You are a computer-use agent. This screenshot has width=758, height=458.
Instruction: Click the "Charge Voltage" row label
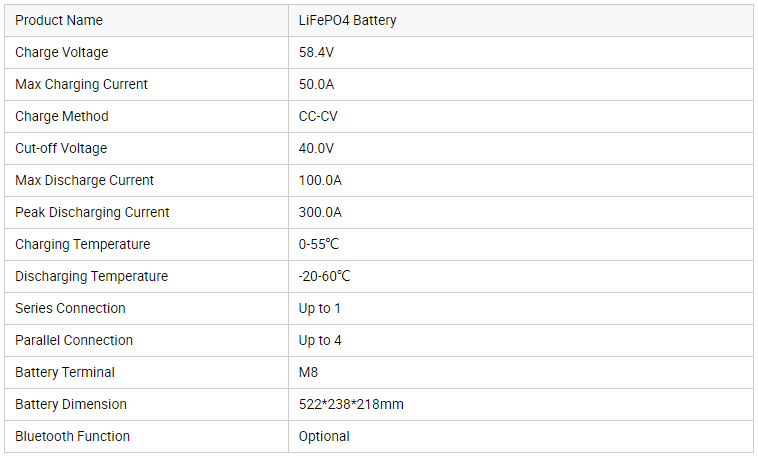(x=62, y=53)
